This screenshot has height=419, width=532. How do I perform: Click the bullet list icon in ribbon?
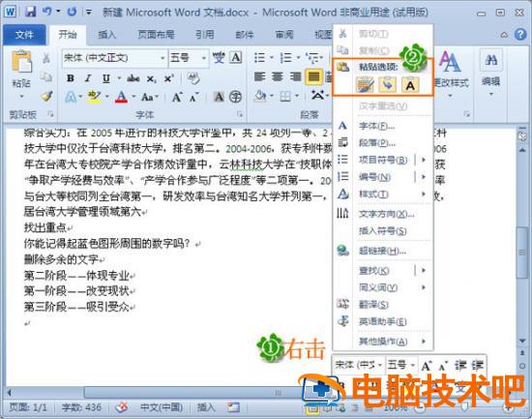[259, 58]
